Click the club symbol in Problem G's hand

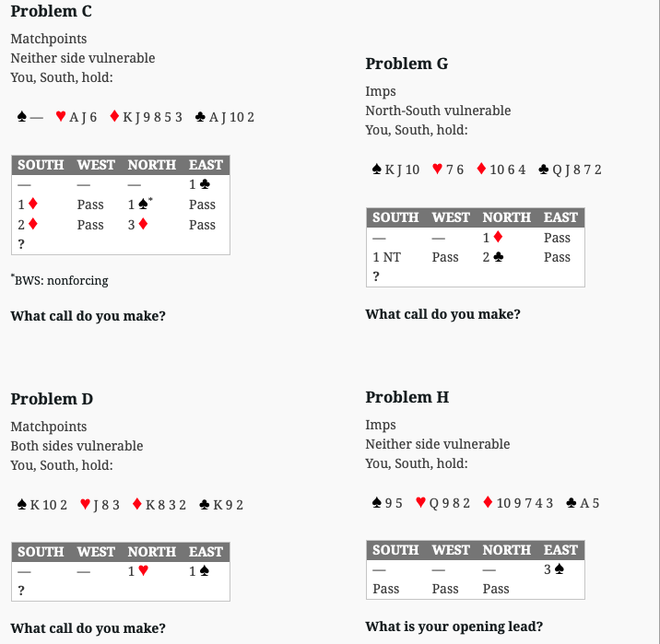[544, 170]
